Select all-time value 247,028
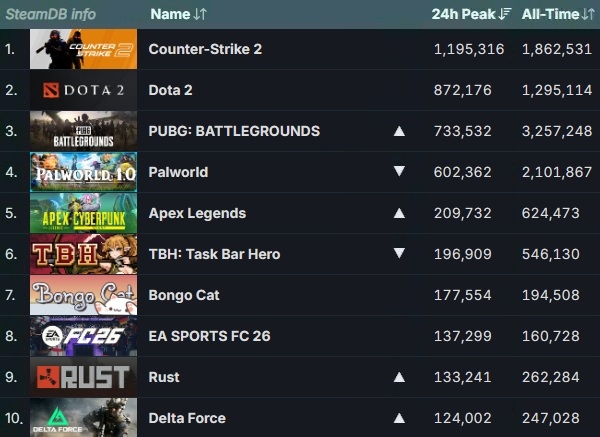Image resolution: width=600 pixels, height=437 pixels. [551, 418]
